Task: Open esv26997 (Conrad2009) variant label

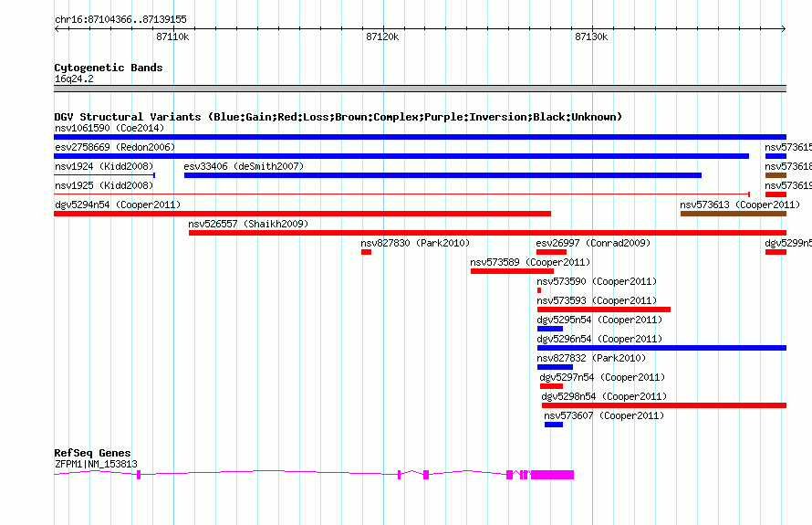Action: [x=593, y=243]
